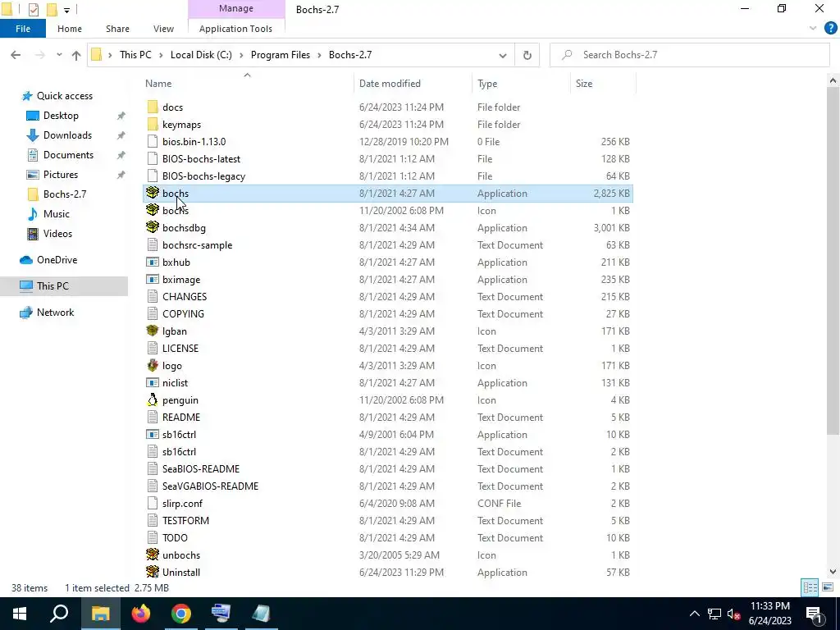
Task: Open the Share ribbon tab
Action: pyautogui.click(x=117, y=29)
